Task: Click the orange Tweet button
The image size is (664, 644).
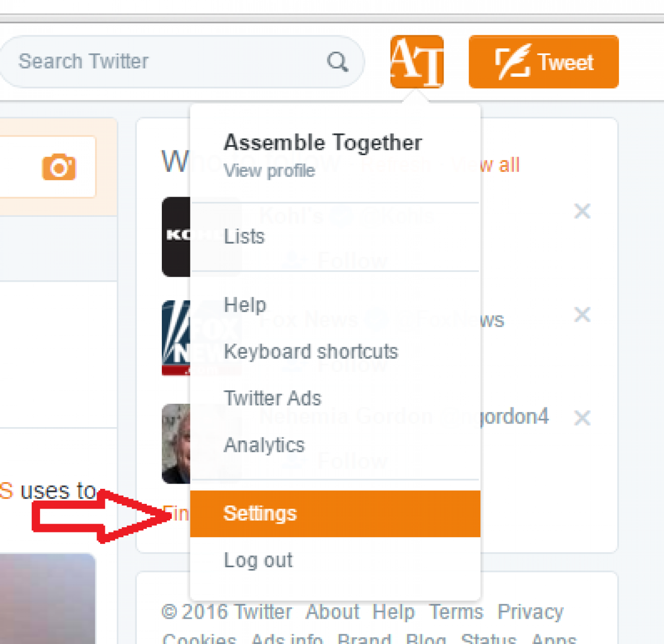Action: 543,62
